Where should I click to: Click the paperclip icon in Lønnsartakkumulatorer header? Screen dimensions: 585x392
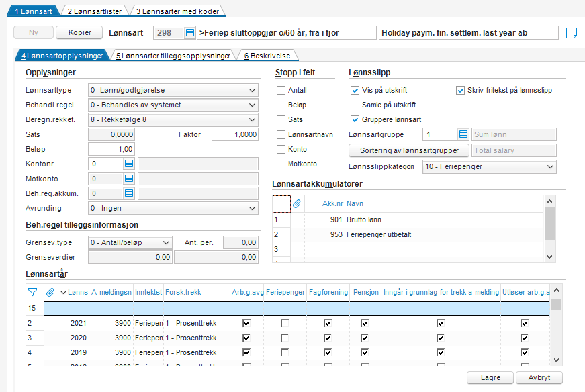pos(297,203)
